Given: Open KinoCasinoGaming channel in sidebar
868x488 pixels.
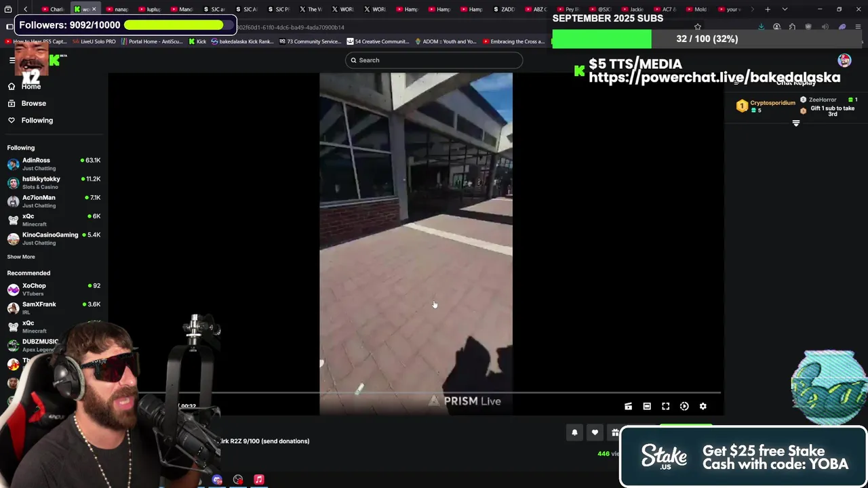Looking at the screenshot, I should 54,239.
